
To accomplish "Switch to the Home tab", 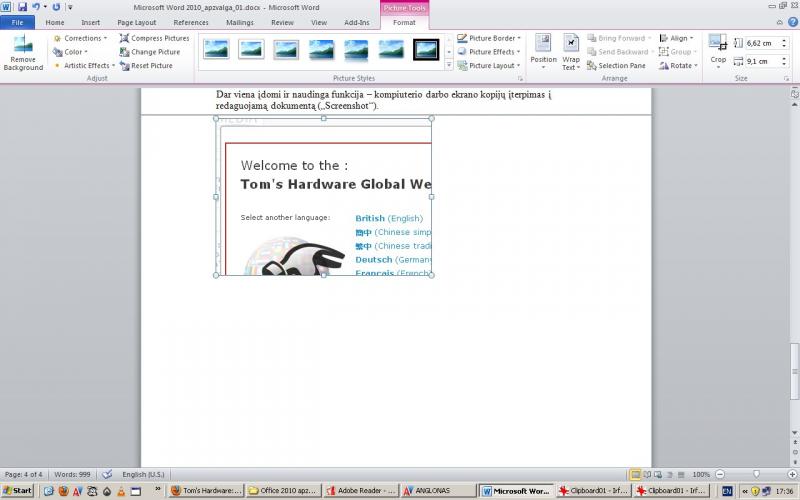I will (55, 22).
